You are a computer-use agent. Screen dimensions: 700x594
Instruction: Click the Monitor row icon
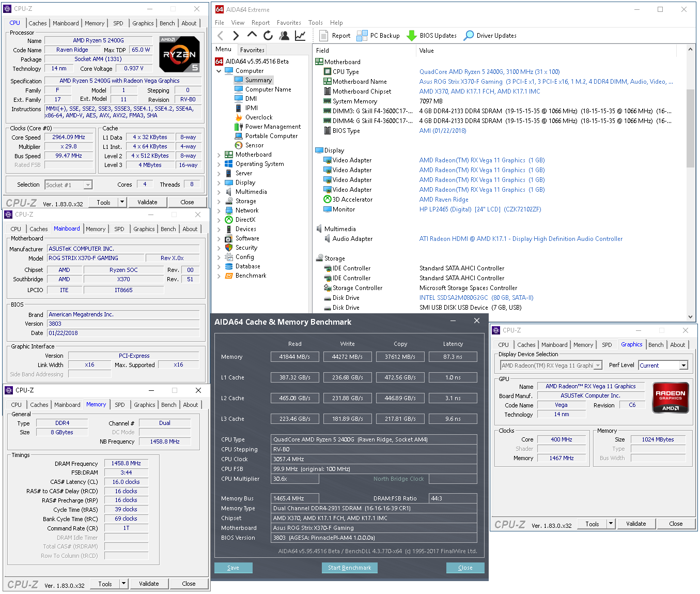327,209
